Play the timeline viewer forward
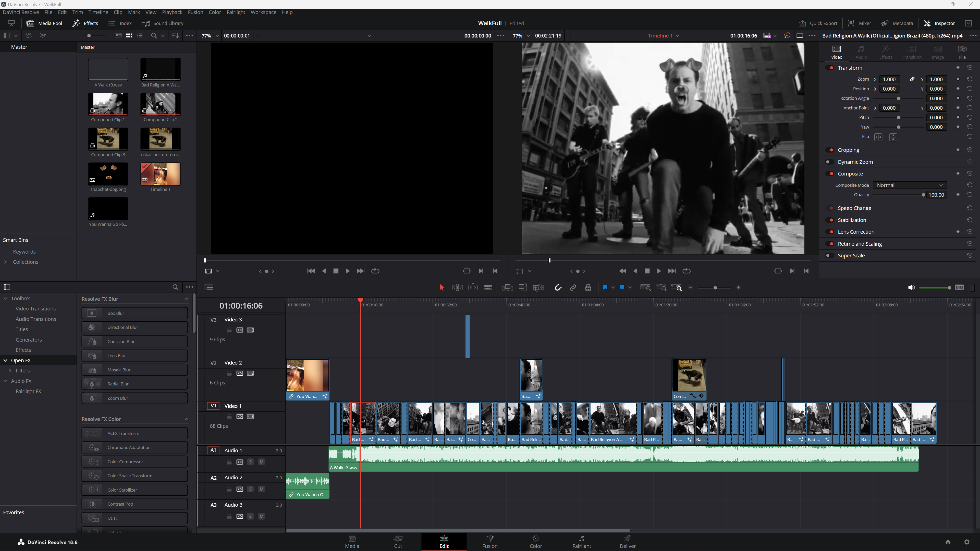This screenshot has height=551, width=980. click(659, 271)
